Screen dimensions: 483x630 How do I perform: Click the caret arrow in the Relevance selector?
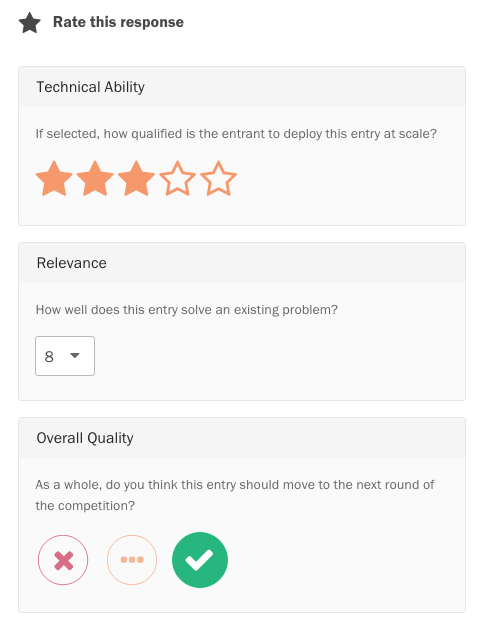click(x=75, y=355)
